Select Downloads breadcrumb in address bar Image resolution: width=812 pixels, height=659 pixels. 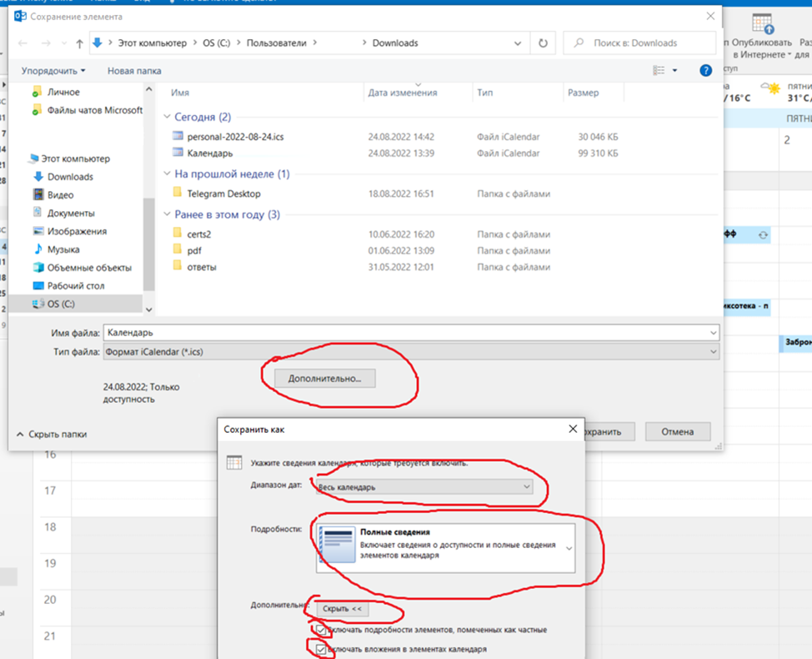click(x=395, y=43)
